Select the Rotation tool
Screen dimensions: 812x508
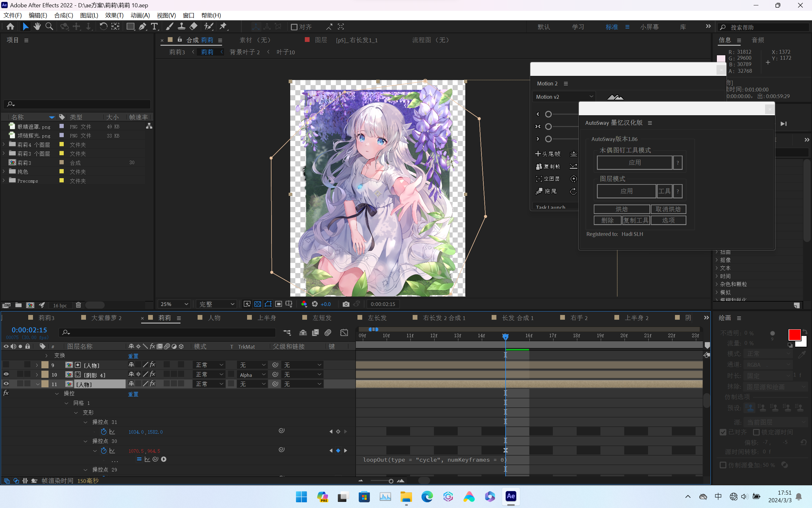[103, 27]
